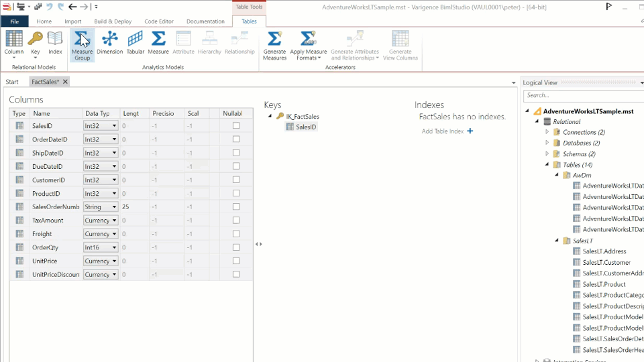Select SalesLT.Product in Logical View
Image resolution: width=644 pixels, height=362 pixels.
pyautogui.click(x=604, y=284)
